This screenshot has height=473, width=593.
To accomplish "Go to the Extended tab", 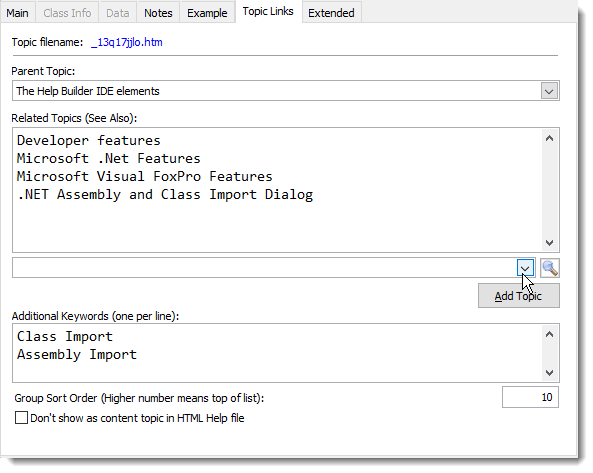I will [331, 13].
